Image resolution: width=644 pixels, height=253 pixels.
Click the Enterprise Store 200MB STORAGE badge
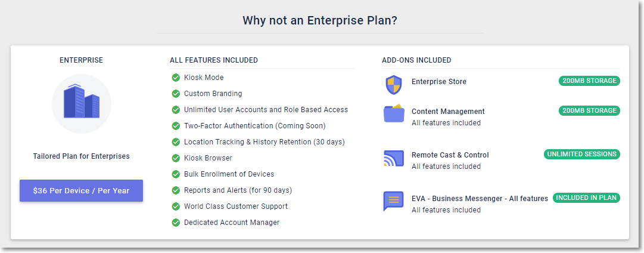[x=589, y=81]
